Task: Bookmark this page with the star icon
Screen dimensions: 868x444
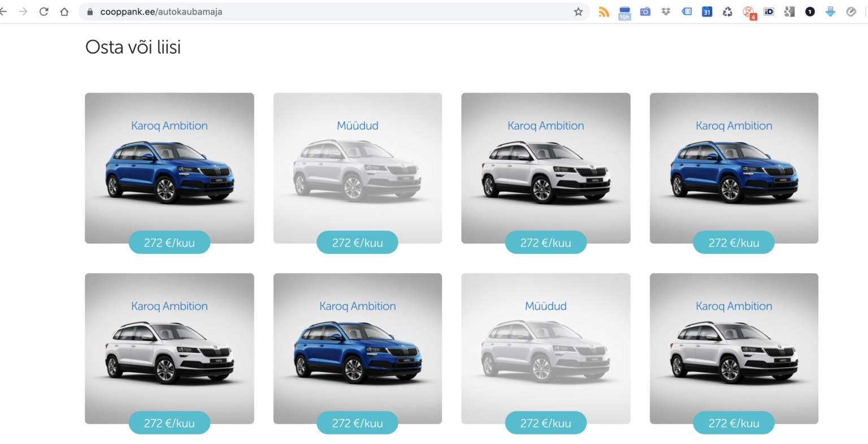Action: [578, 12]
